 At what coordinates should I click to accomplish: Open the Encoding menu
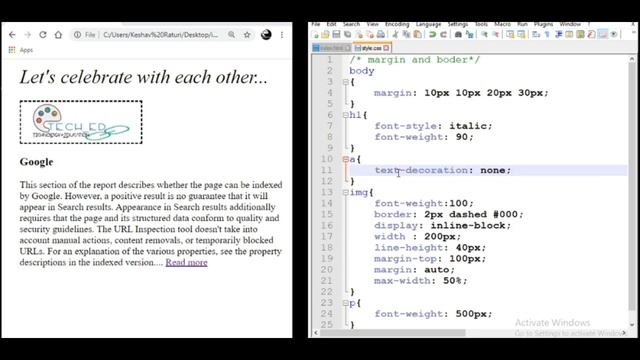click(397, 24)
